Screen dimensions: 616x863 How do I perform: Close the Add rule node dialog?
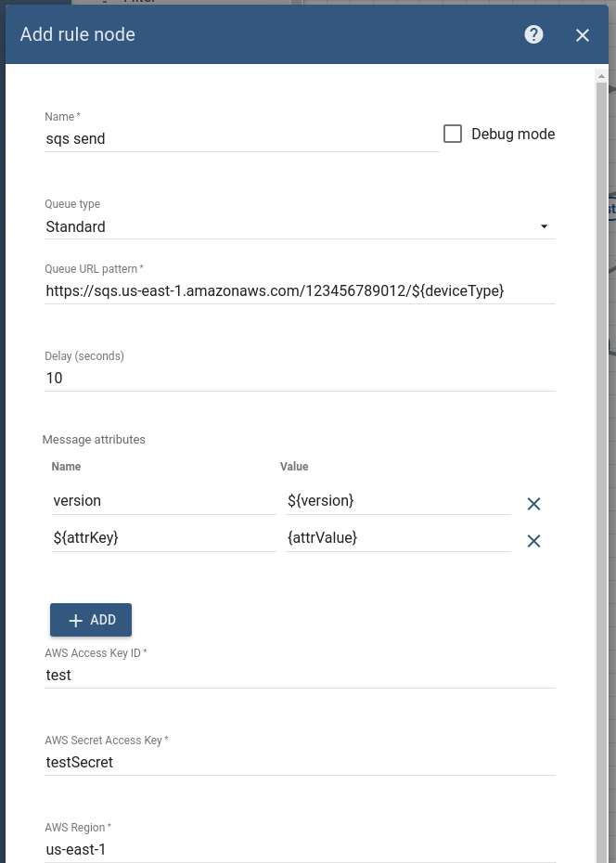[583, 35]
